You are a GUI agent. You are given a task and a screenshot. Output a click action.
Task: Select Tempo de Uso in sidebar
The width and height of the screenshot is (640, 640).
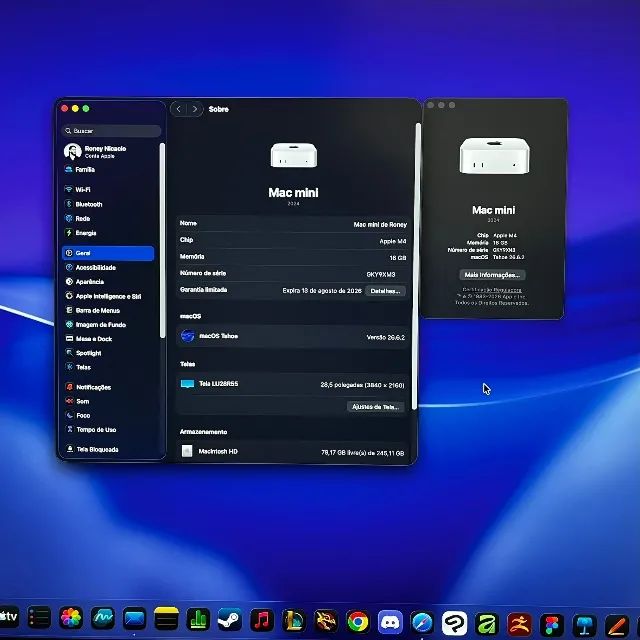(x=108, y=429)
